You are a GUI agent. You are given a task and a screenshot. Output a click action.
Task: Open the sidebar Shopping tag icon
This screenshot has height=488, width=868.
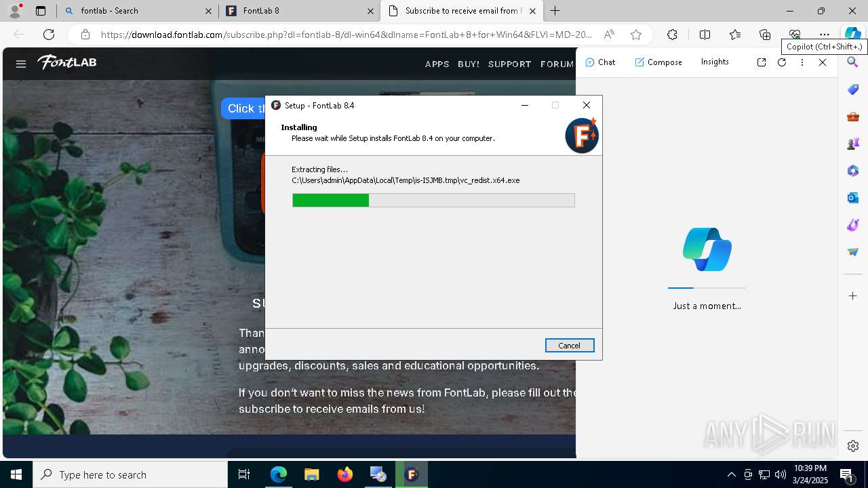[x=853, y=89]
